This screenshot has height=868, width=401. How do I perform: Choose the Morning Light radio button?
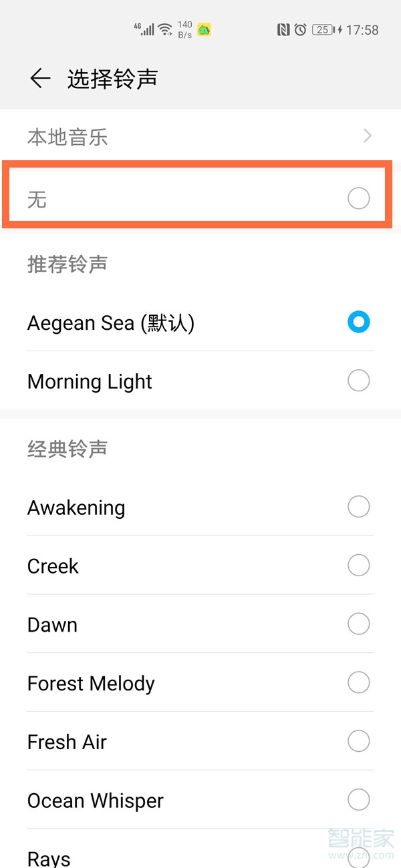pyautogui.click(x=359, y=381)
